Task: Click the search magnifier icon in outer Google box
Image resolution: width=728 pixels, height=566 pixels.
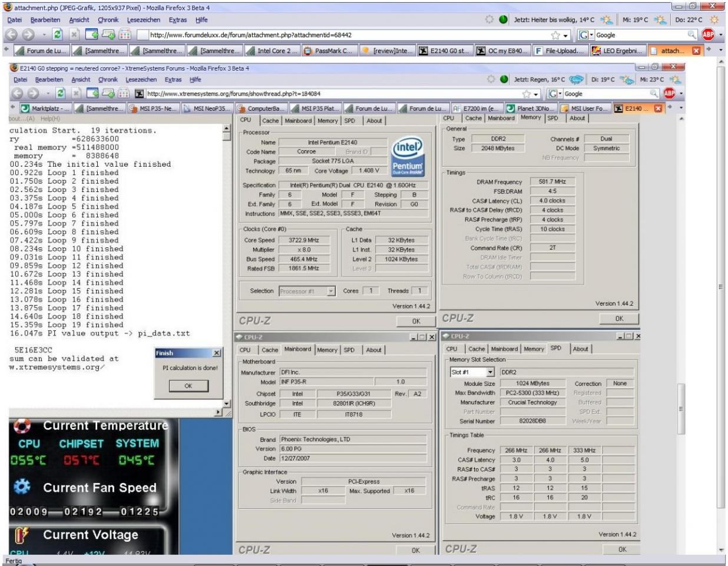Action: point(691,35)
